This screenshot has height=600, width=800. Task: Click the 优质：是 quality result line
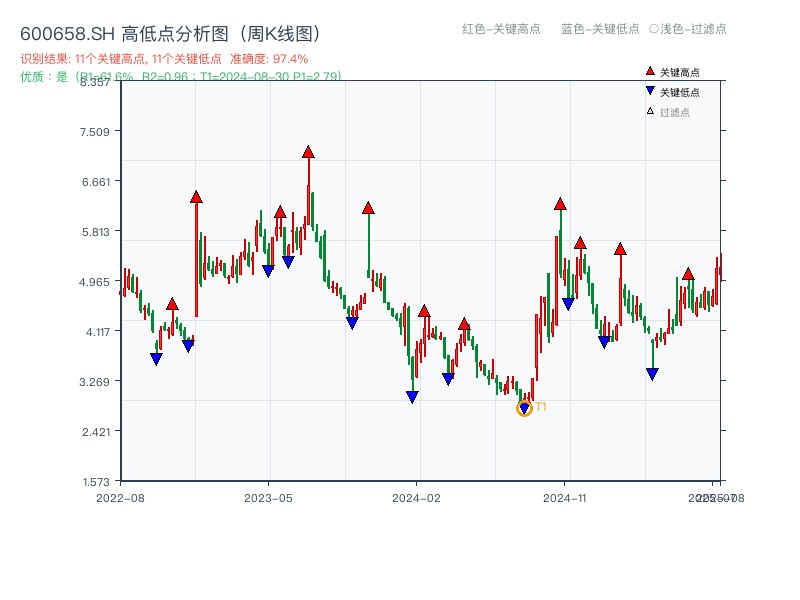(x=40, y=77)
